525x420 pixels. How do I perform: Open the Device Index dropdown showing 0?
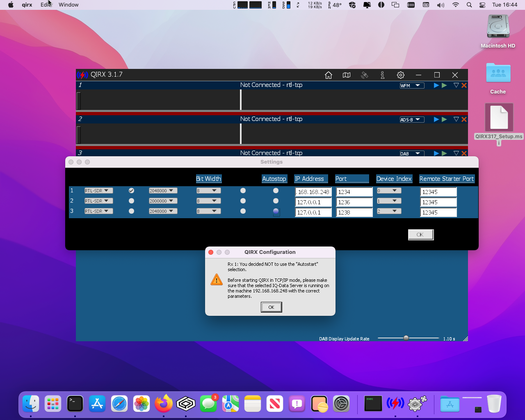pos(389,191)
